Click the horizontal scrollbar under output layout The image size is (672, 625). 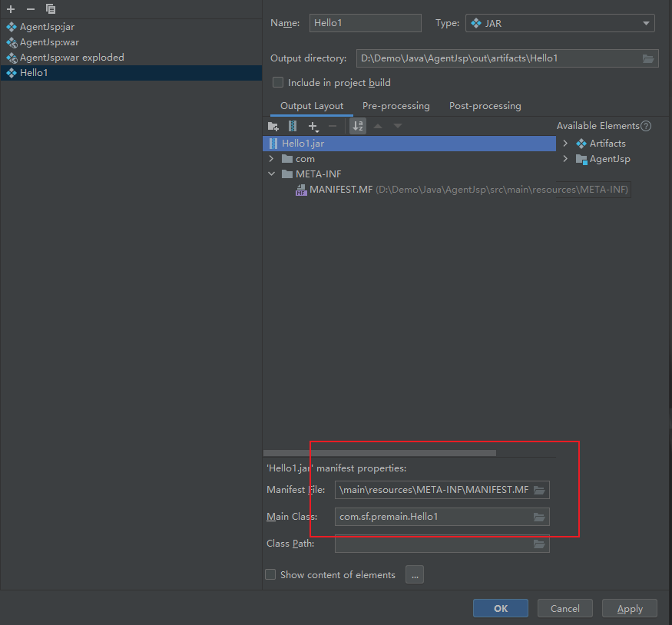[x=379, y=453]
